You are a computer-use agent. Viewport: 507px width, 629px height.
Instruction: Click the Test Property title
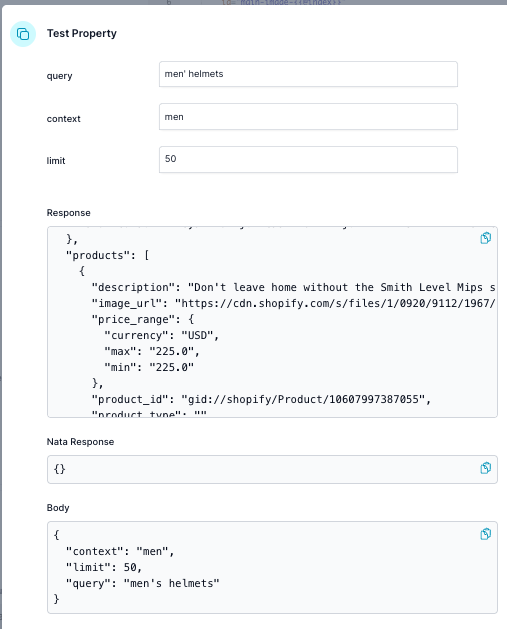(82, 33)
